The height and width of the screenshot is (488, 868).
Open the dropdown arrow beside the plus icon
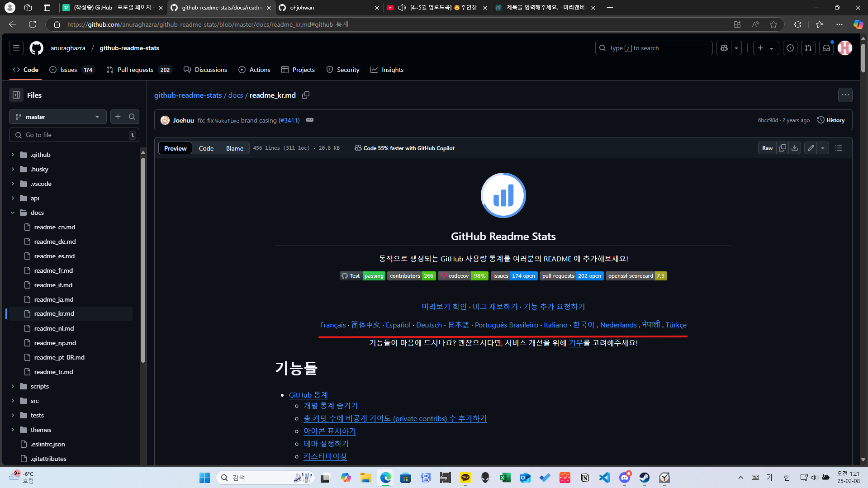point(772,48)
